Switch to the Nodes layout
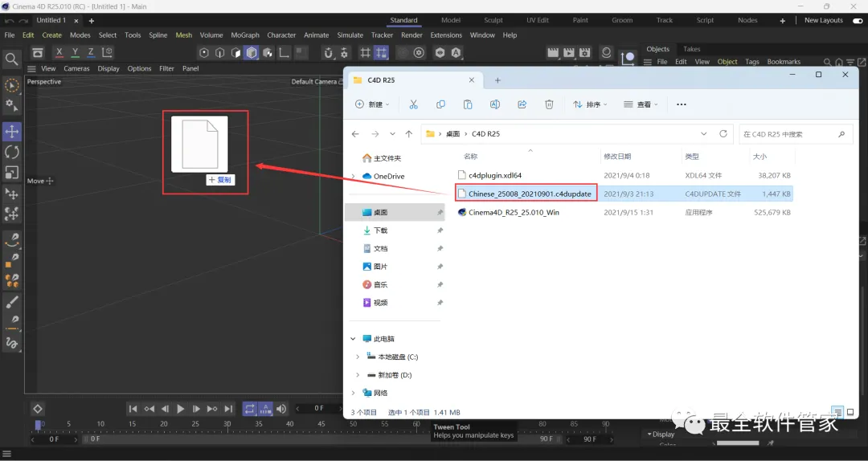The image size is (868, 461). (747, 20)
